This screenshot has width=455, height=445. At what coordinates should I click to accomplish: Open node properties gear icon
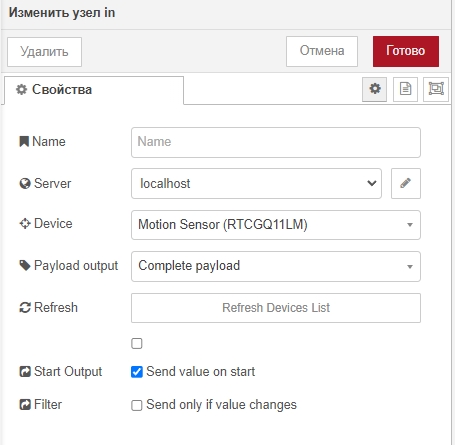coord(375,89)
